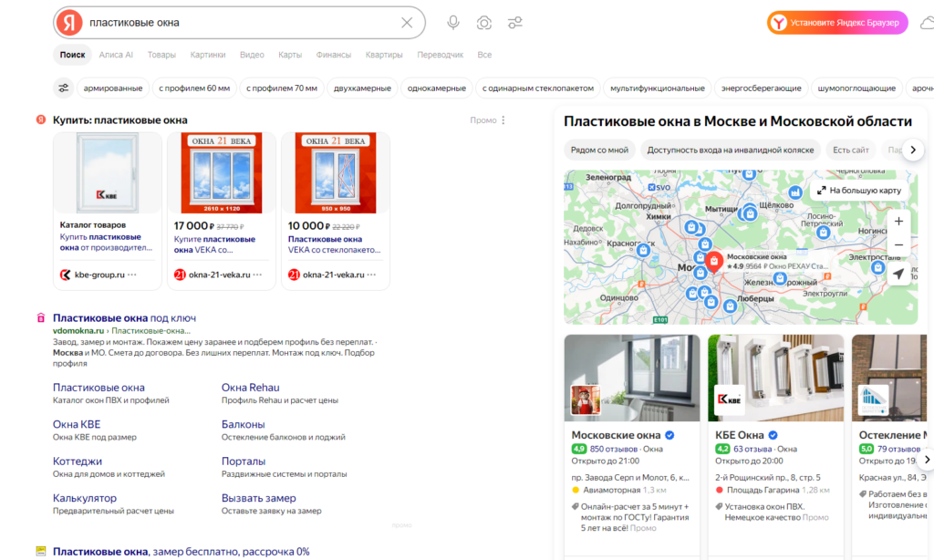
Task: Open the 2610 x 1120 window product image
Action: pyautogui.click(x=222, y=172)
